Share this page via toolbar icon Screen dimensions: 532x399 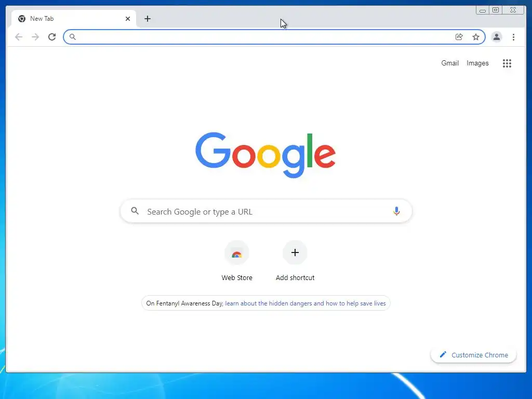pyautogui.click(x=459, y=37)
